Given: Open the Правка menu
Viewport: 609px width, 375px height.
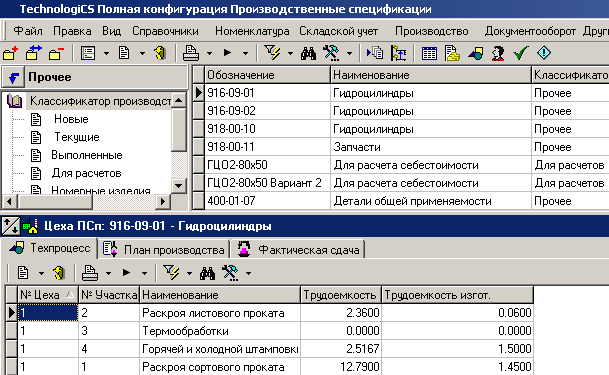Looking at the screenshot, I should 72,31.
